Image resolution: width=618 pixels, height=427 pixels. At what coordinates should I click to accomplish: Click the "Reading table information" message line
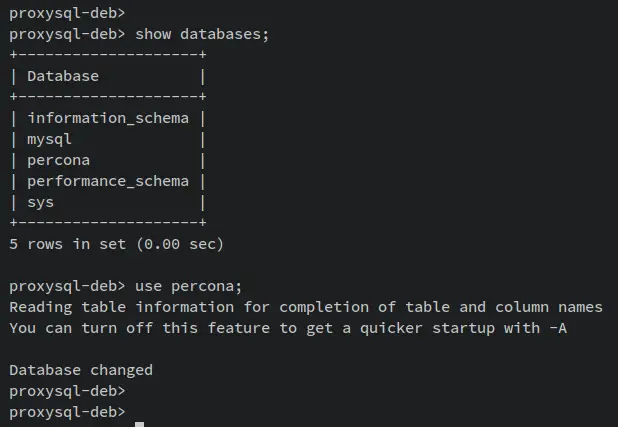tap(306, 307)
